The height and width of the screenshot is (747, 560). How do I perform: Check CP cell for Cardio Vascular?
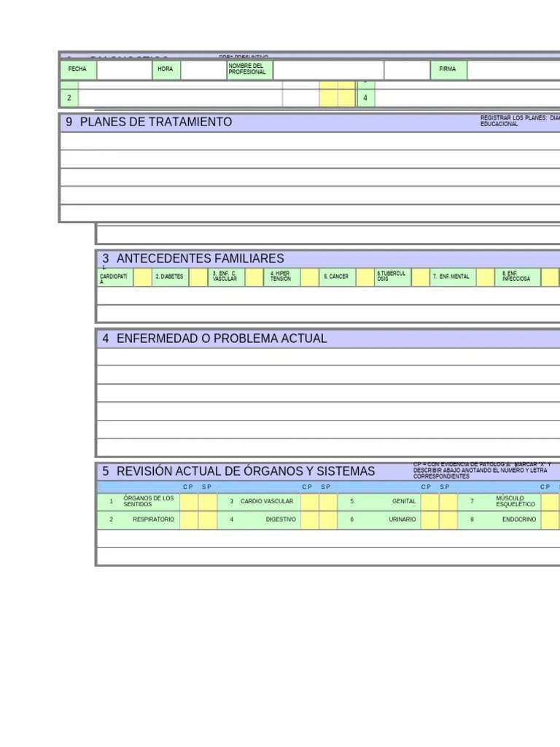click(309, 502)
